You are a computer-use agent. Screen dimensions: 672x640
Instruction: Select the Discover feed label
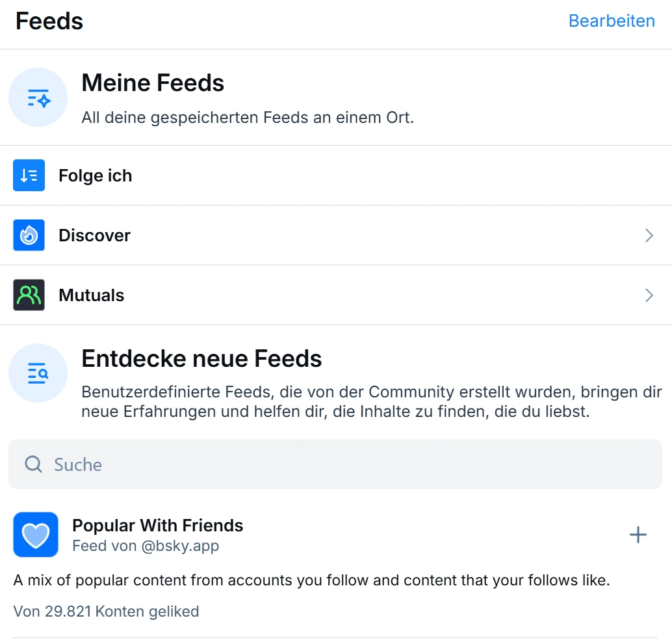[94, 235]
